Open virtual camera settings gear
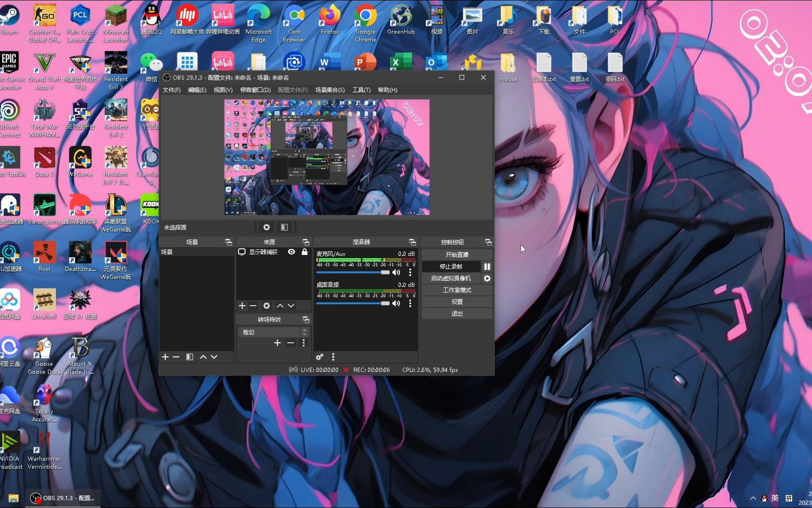812x508 pixels. [487, 278]
